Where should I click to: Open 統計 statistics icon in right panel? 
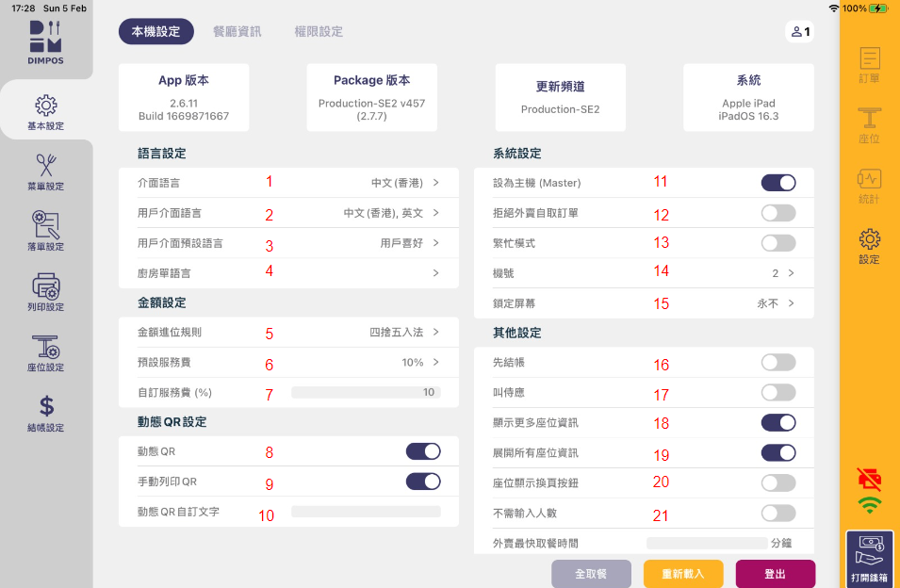click(x=869, y=185)
